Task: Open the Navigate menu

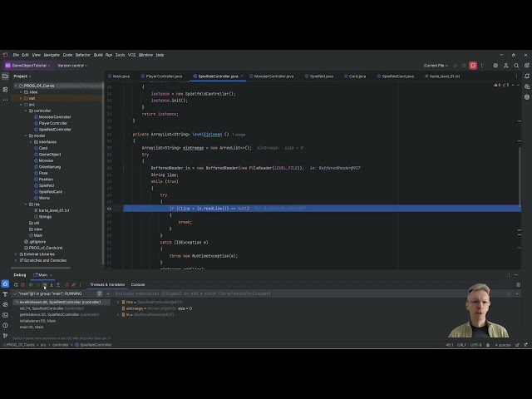Action: [52, 55]
